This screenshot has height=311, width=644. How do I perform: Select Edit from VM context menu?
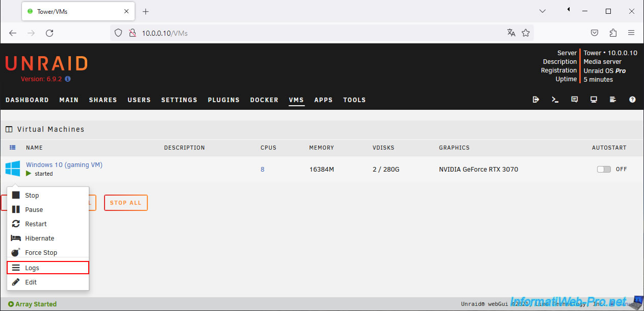click(48, 282)
